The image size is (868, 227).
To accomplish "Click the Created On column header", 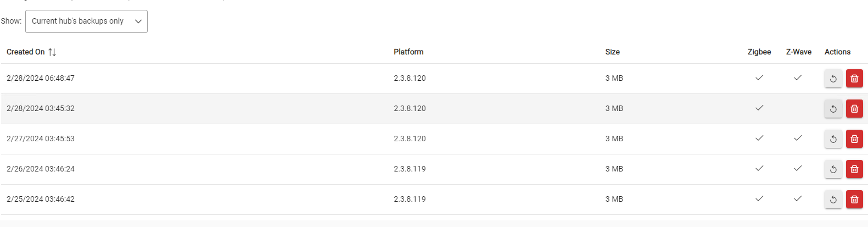I will (26, 52).
